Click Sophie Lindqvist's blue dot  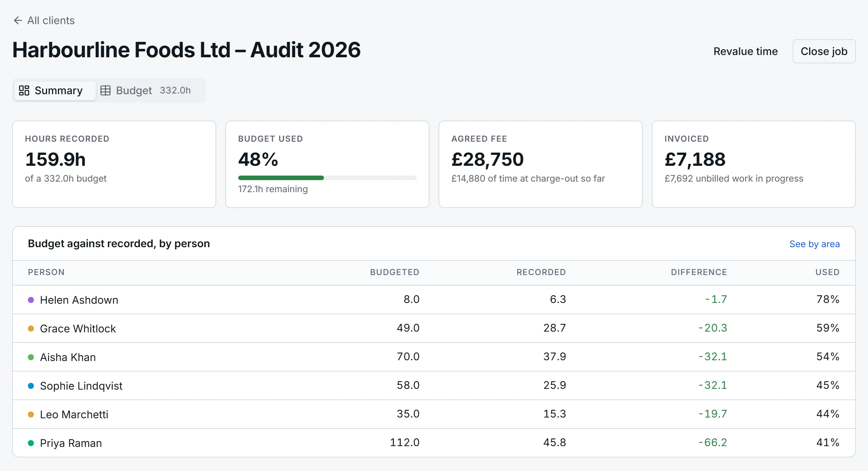[31, 386]
